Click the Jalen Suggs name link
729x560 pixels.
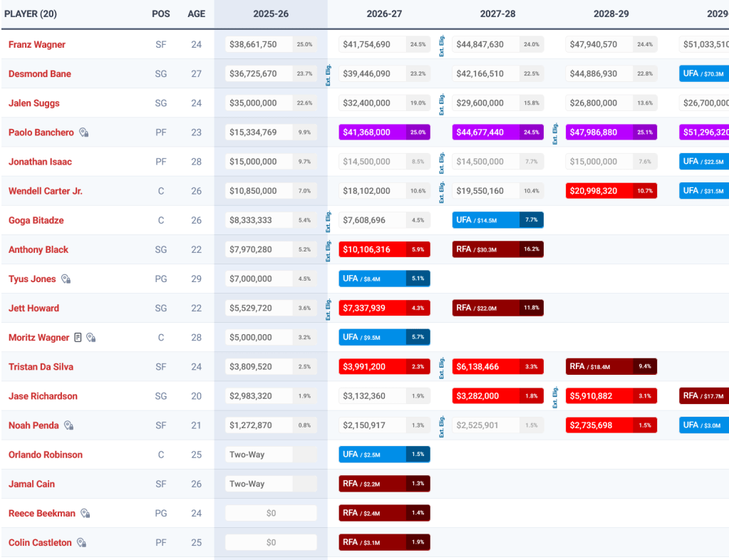point(34,103)
